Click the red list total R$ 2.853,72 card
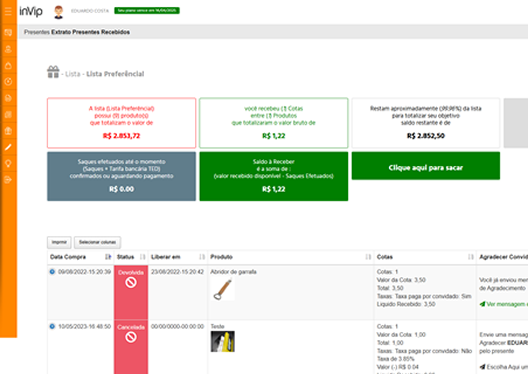Image resolution: width=528 pixels, height=374 pixels. click(x=121, y=123)
